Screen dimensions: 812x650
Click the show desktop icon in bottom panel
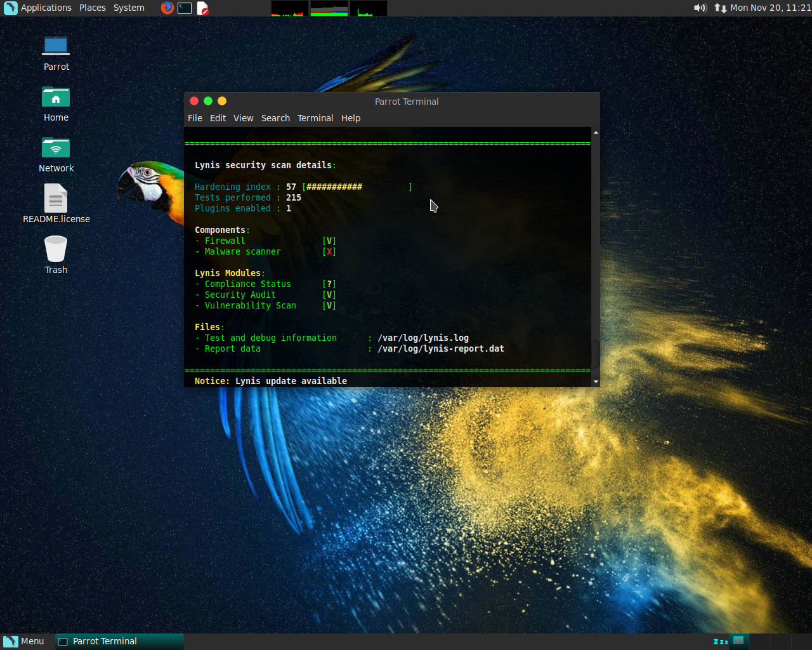[x=739, y=641]
